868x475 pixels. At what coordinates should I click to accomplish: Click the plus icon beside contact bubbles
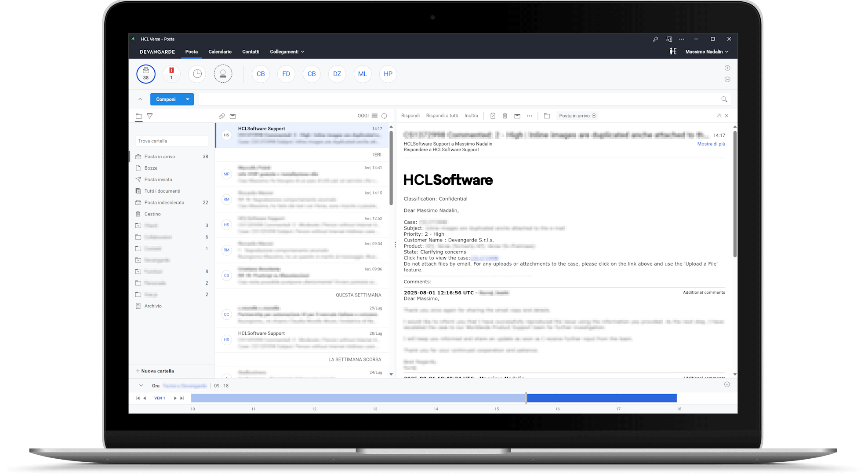[727, 68]
